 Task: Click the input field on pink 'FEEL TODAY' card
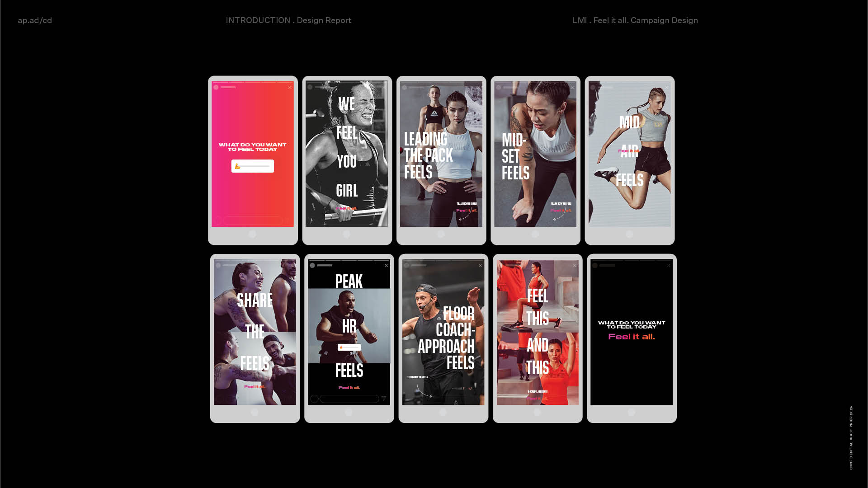tap(252, 166)
